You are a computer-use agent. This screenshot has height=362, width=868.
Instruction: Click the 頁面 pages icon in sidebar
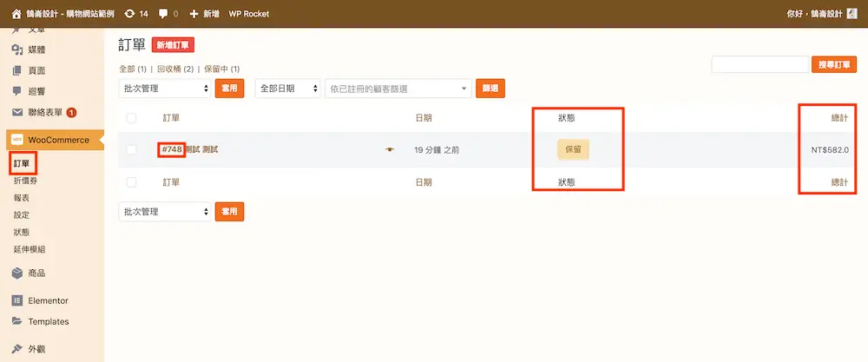[17, 71]
